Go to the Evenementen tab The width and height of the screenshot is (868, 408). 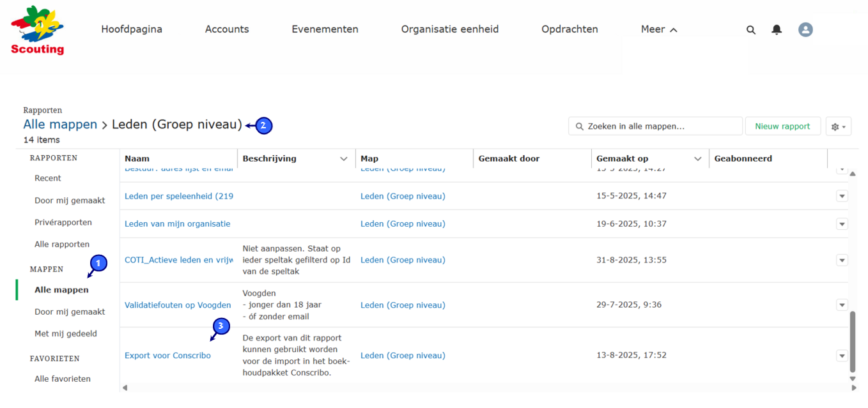click(x=325, y=29)
